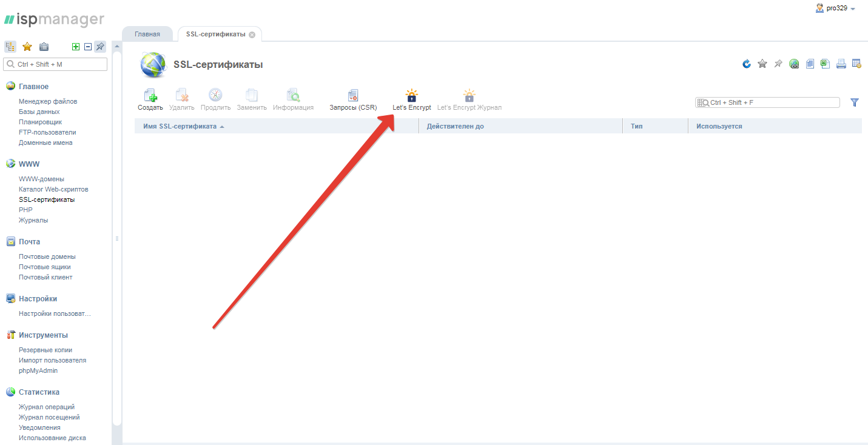Add page to favorites with gray star

click(x=762, y=64)
